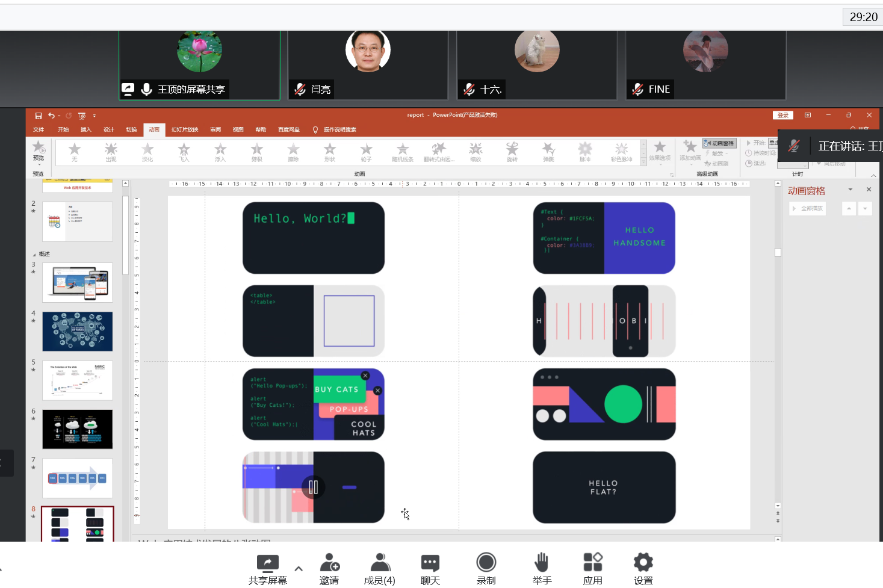Select the 飞入 fly-in animation effect
Viewport: 883px width, 588px height.
pyautogui.click(x=184, y=151)
